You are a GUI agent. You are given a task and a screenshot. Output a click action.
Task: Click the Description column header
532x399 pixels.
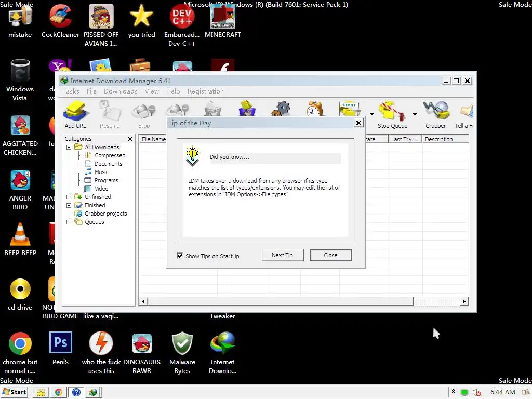tap(445, 139)
